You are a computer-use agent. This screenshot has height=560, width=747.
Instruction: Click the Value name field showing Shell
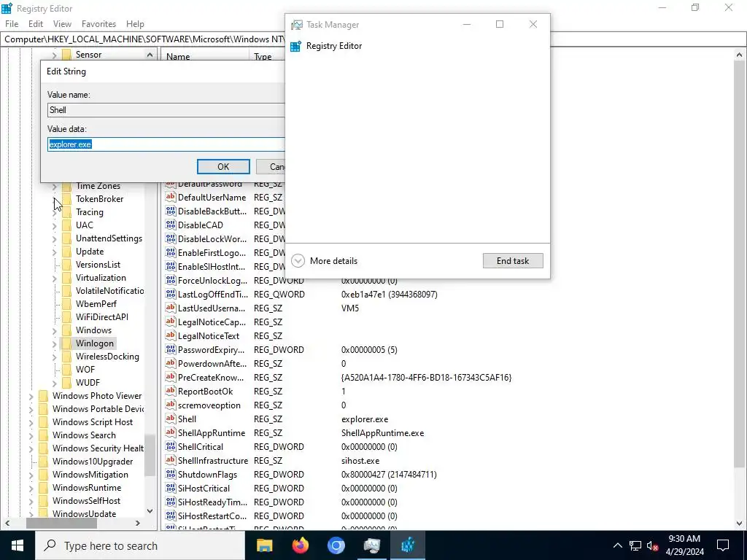point(166,110)
